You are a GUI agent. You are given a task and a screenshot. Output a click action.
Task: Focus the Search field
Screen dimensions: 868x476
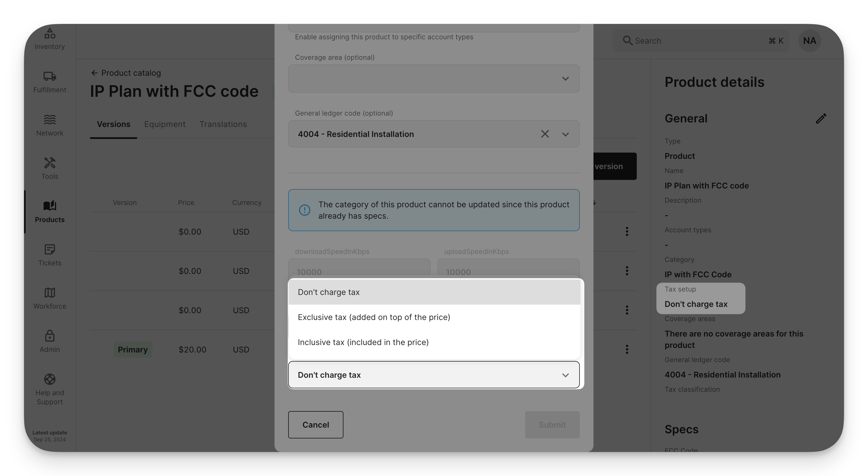tap(701, 41)
